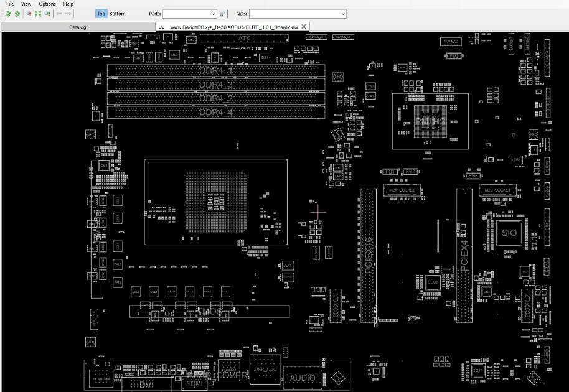Screen dimensions: 569x392
Task: Select the DDR4_3 memory slot
Action: coord(216,85)
